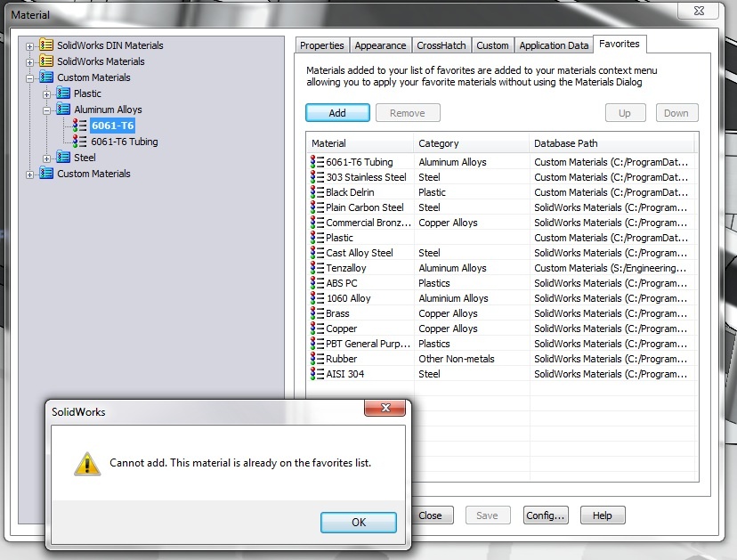
Task: Click the Other Non-metals category cell
Action: (x=457, y=359)
